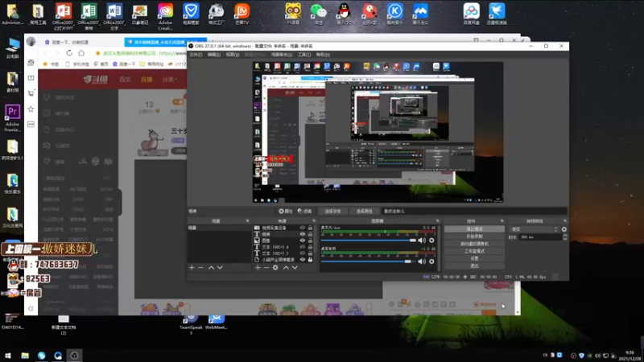Open OBS settings from controls panel
This screenshot has width=644, height=362.
coord(474,258)
